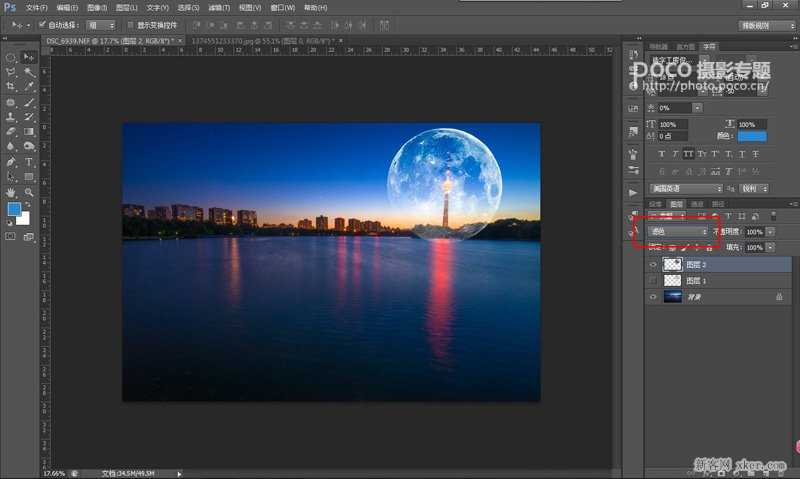Screen dimensions: 800x479
Task: Click the 不透明度 100% opacity field
Action: coord(754,232)
